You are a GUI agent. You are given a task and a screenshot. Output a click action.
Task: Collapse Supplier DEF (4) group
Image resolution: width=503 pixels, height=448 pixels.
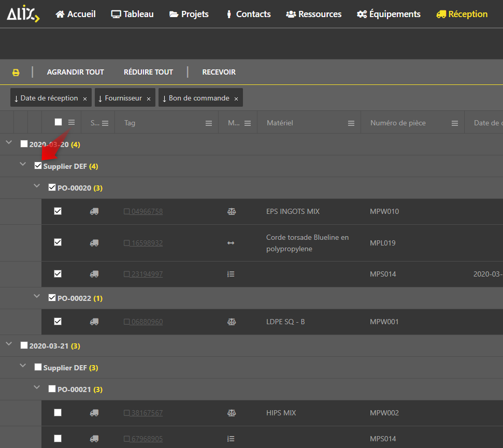(23, 164)
